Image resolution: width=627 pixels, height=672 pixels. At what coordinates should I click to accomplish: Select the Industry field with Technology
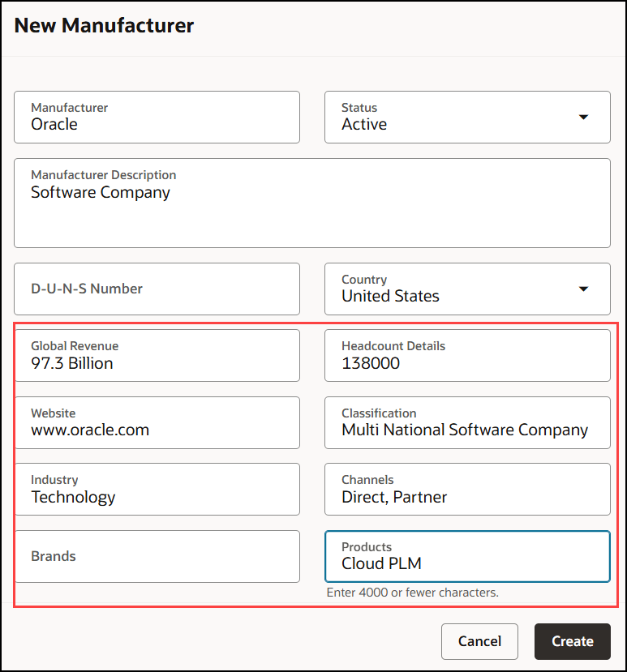tap(157, 489)
